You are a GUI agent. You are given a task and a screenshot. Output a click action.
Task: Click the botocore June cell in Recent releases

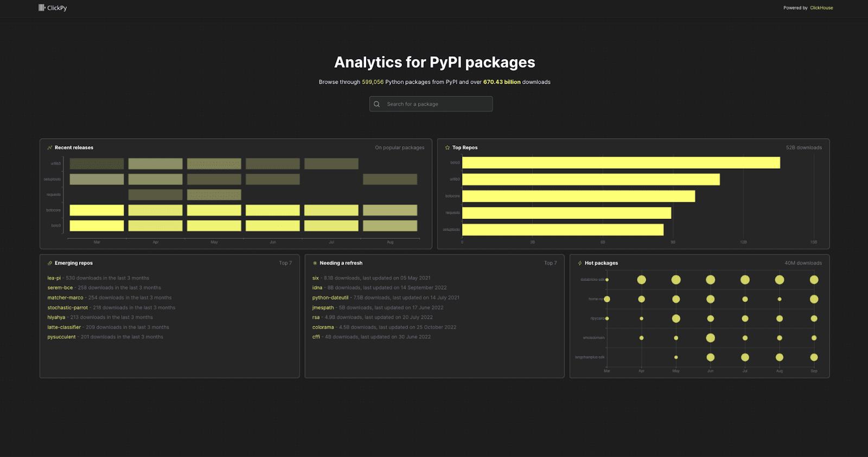pyautogui.click(x=273, y=210)
